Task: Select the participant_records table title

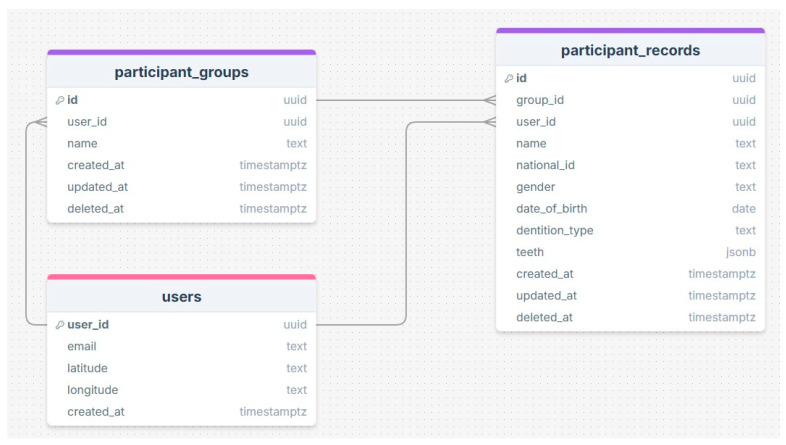Action: point(630,50)
